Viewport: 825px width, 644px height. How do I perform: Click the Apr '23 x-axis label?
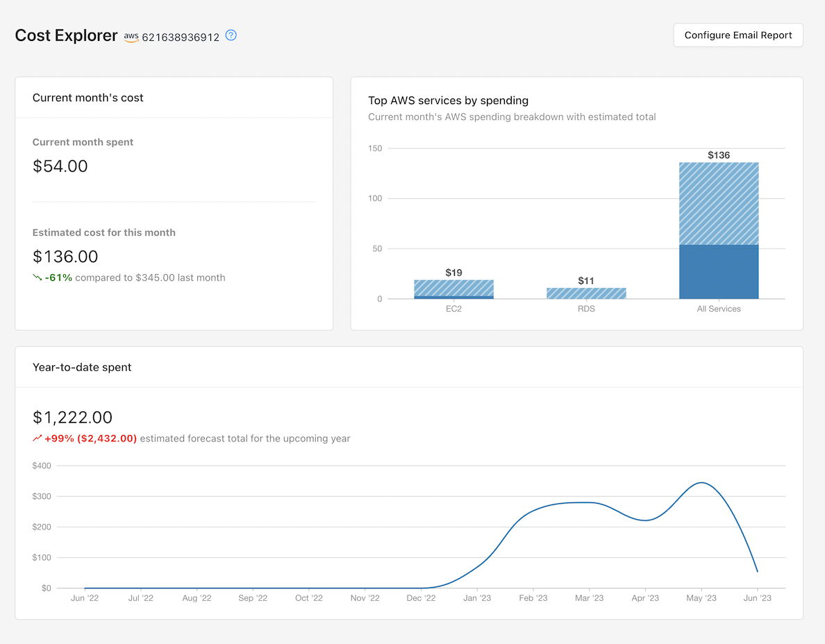click(x=645, y=598)
